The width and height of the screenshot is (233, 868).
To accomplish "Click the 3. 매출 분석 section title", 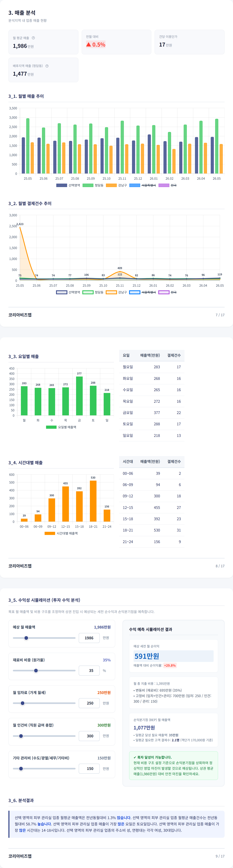I will click(x=22, y=12).
